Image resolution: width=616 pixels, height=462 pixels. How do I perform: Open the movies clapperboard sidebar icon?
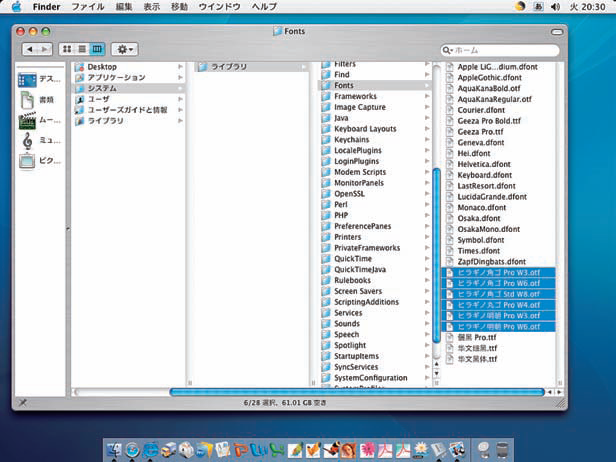tap(27, 121)
